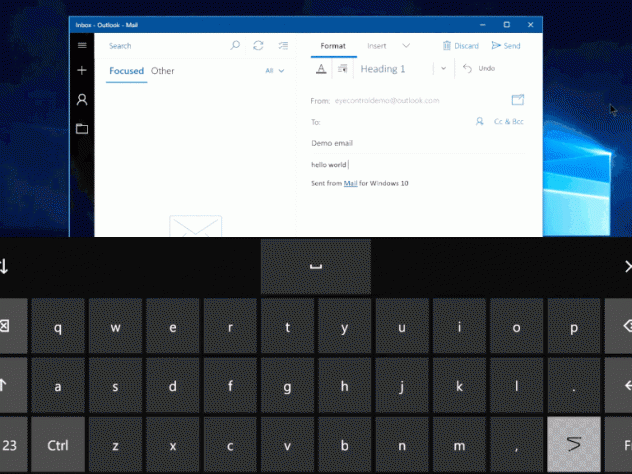
Task: Click the To recipient field
Action: pyautogui.click(x=390, y=122)
